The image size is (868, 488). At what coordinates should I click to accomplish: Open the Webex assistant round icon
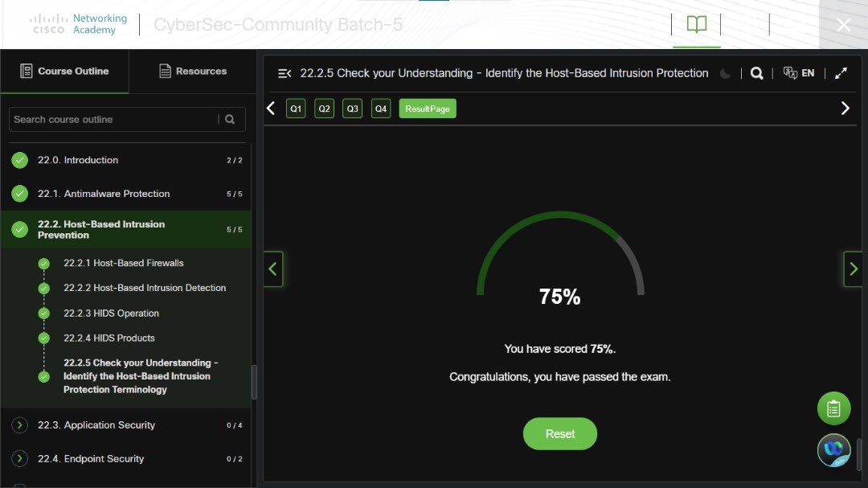pos(833,449)
